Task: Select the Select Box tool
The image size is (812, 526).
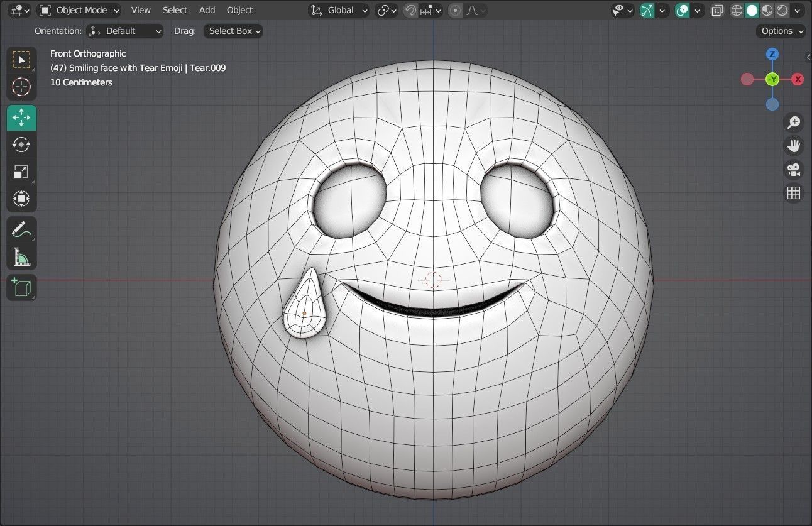Action: [x=21, y=60]
